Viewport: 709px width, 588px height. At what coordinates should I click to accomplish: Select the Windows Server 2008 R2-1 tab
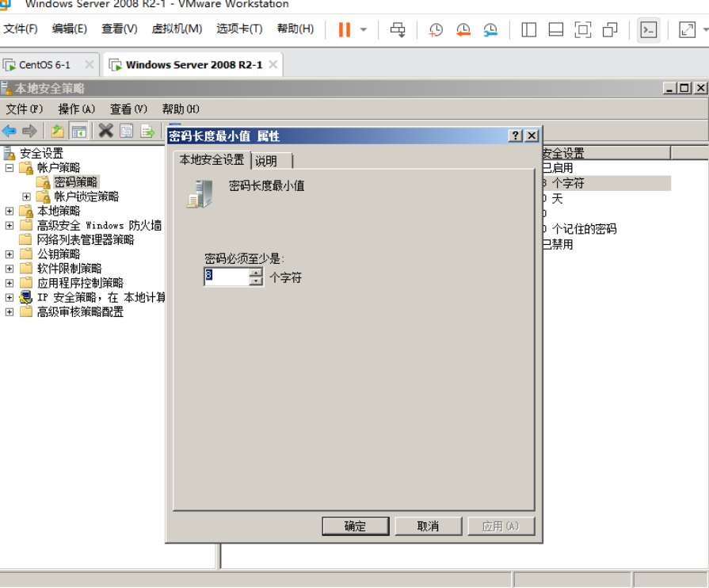193,65
